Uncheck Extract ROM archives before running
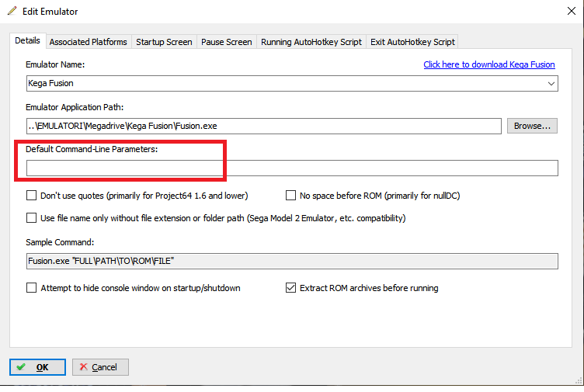Screen dimensions: 584x392 tap(290, 288)
